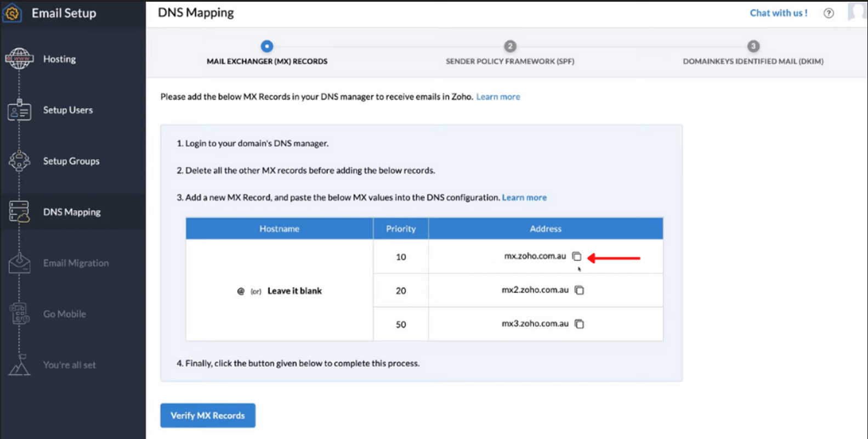Click the Go Mobile devices icon

tap(19, 314)
